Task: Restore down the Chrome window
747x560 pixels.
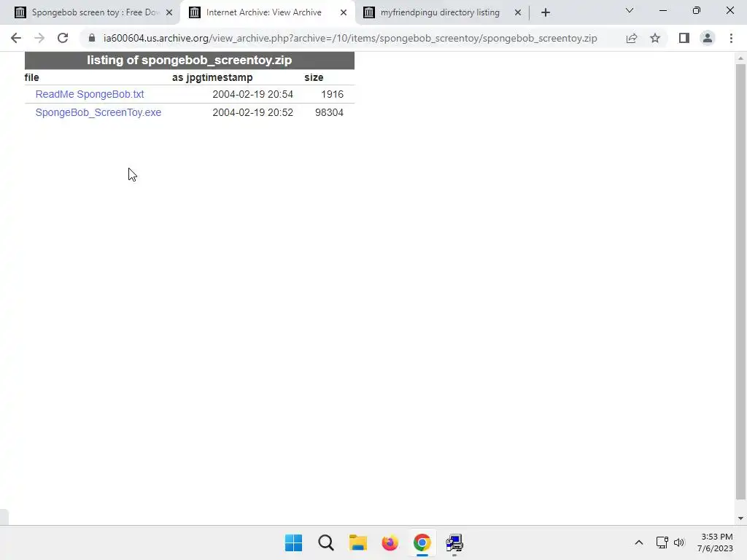Action: pyautogui.click(x=697, y=10)
